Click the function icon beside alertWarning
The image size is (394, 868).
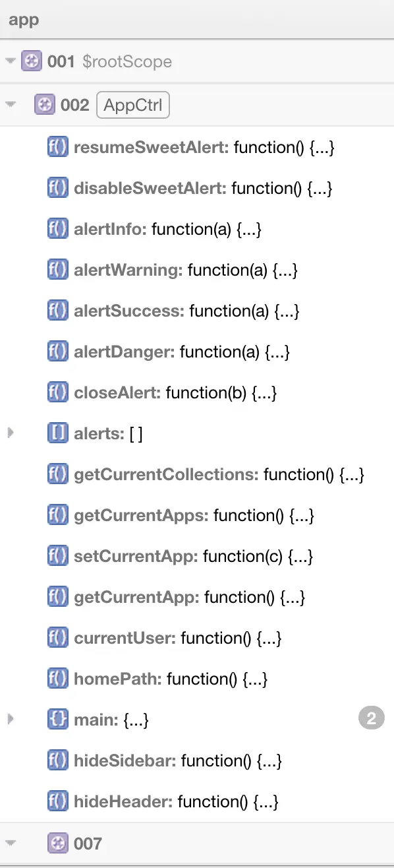58,270
